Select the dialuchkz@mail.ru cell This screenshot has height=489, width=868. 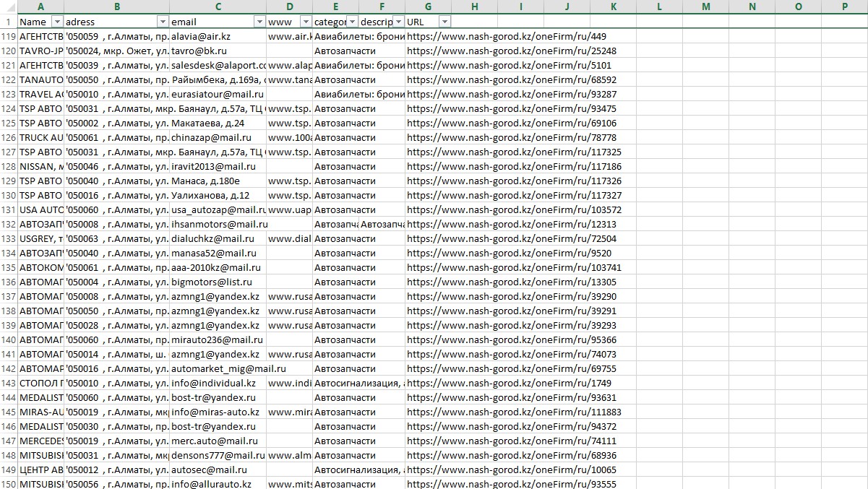pyautogui.click(x=218, y=238)
